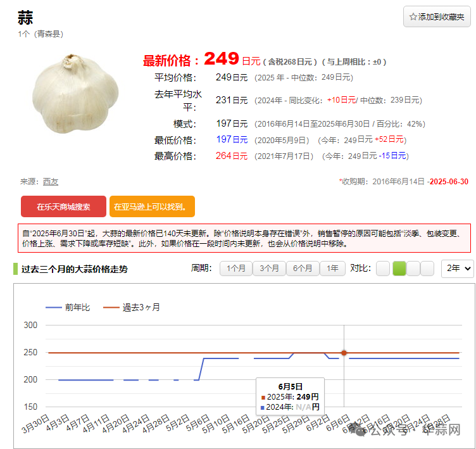This screenshot has height=449, width=476.
Task: Switch to the 1年 period
Action: tap(332, 269)
